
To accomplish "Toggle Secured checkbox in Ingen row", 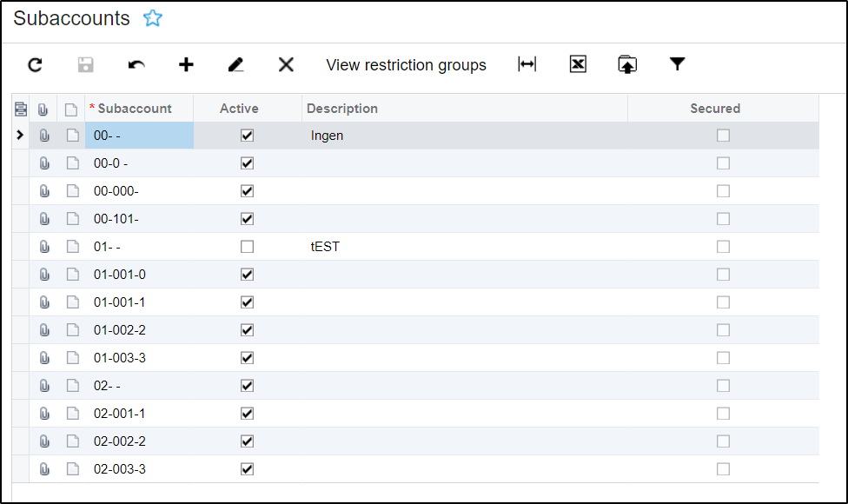I will [x=723, y=136].
